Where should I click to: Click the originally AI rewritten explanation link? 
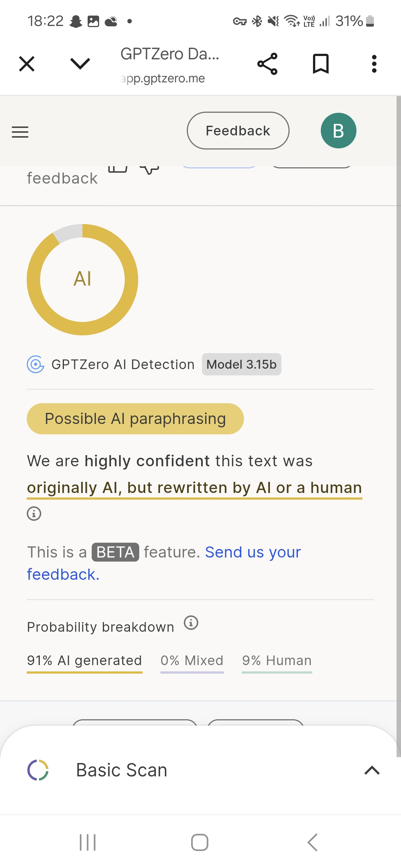194,487
